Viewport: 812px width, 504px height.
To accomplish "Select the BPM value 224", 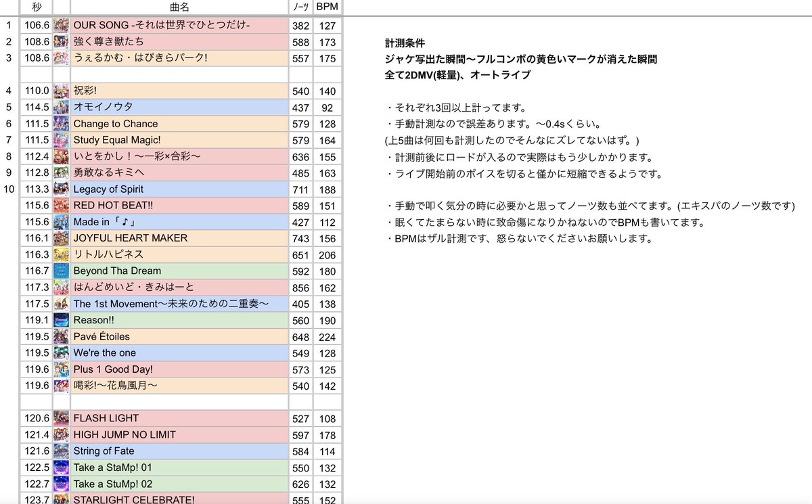I will [x=328, y=336].
